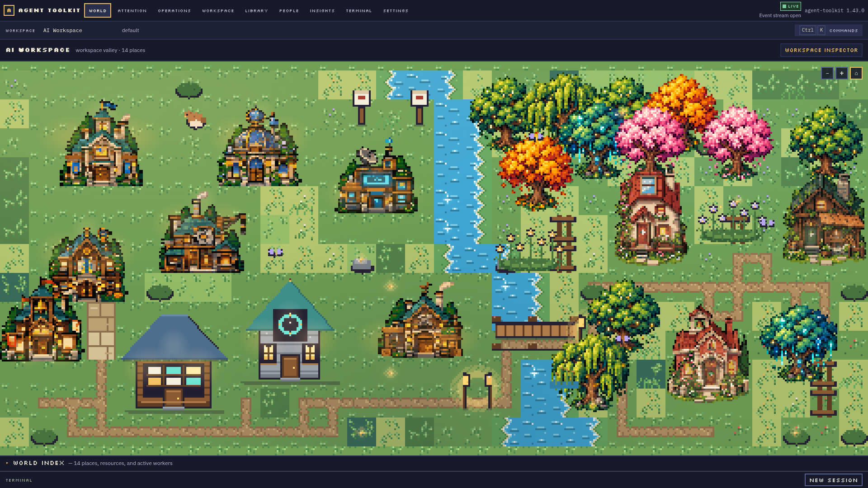Open the AI Workspace selector
This screenshot has width=868, height=488.
pyautogui.click(x=63, y=30)
